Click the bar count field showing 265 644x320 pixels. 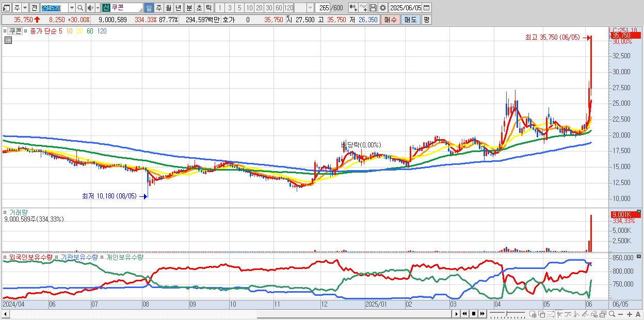pos(323,8)
